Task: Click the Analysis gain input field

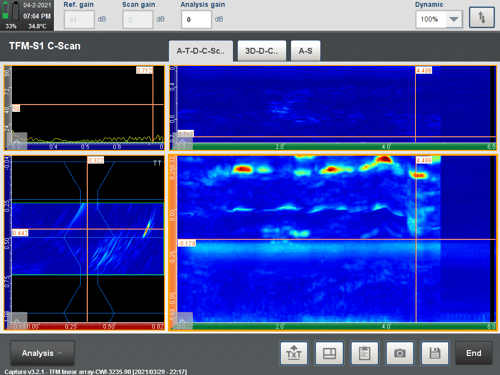Action: 196,19
